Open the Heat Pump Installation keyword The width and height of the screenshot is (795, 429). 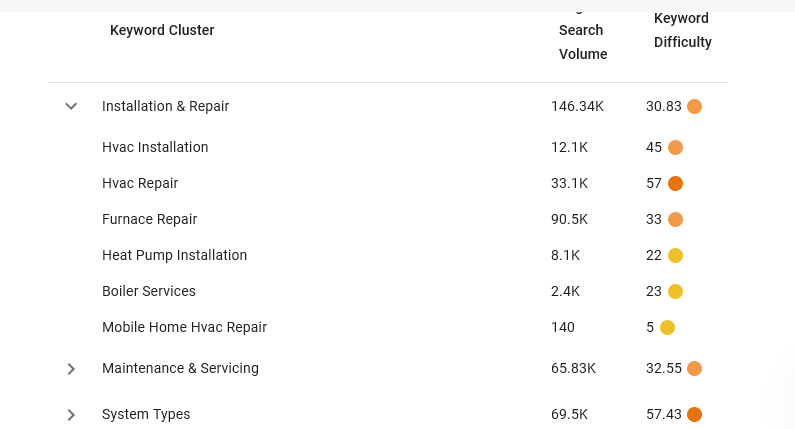tap(174, 255)
